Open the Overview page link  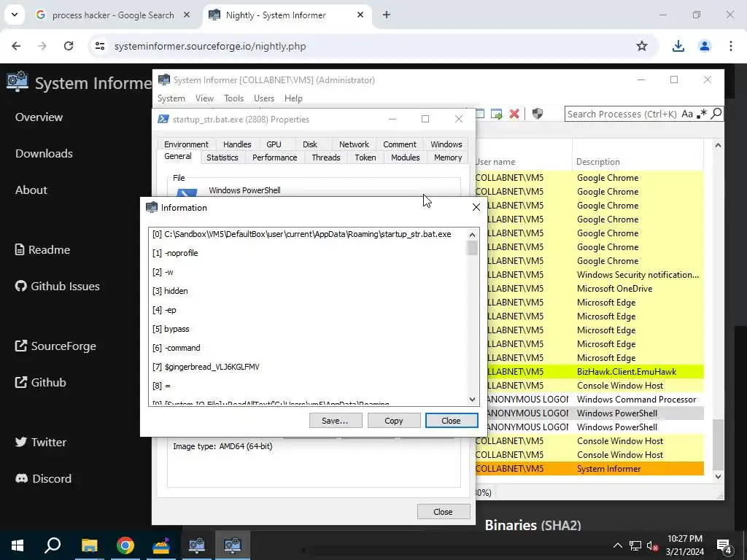click(39, 117)
